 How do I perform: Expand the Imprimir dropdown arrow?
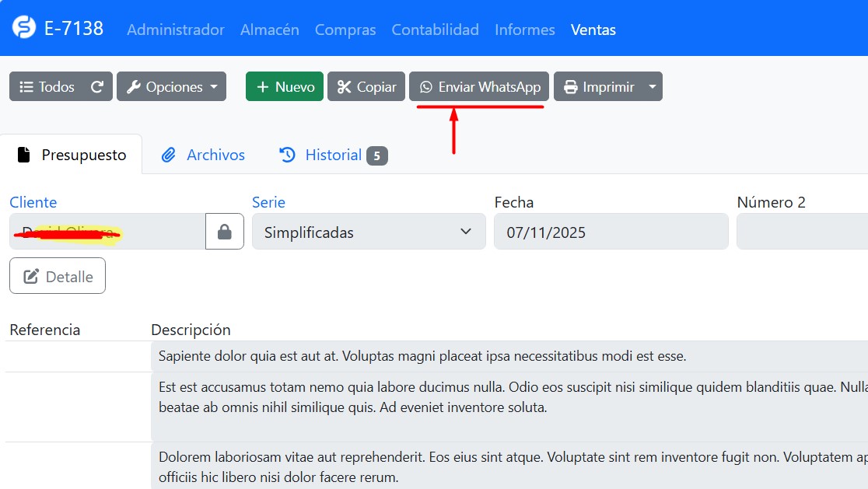point(652,87)
